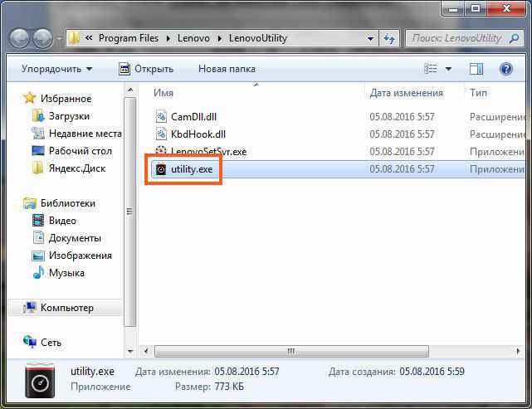The height and width of the screenshot is (409, 532).
Task: Open the Музыка library
Action: 66,273
